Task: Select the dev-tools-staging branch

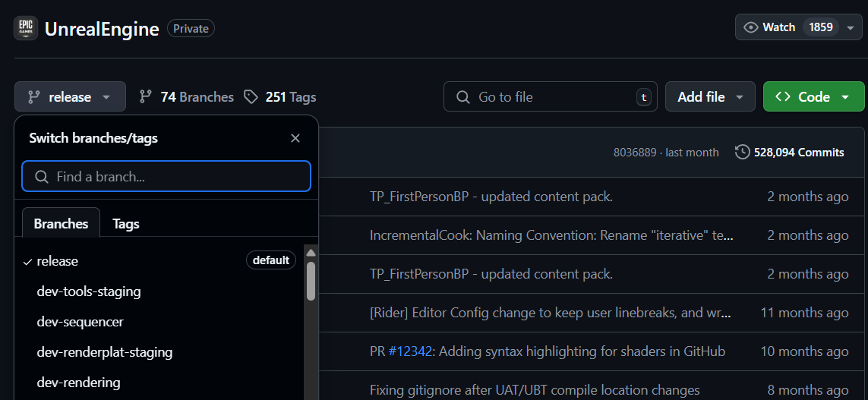Action: (159, 291)
